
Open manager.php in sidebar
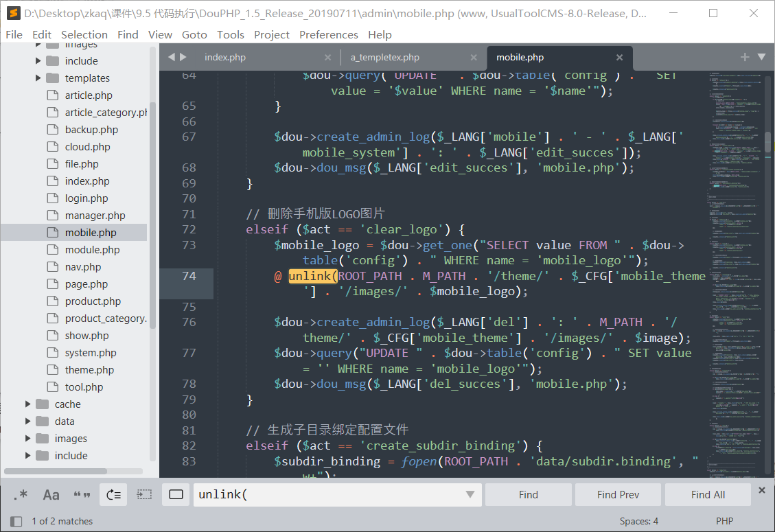[95, 216]
